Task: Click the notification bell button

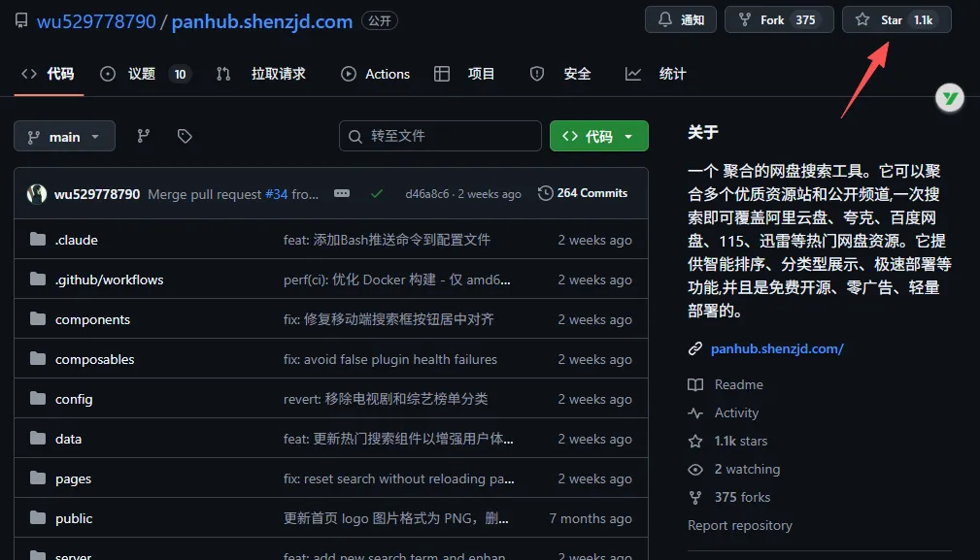Action: point(681,20)
